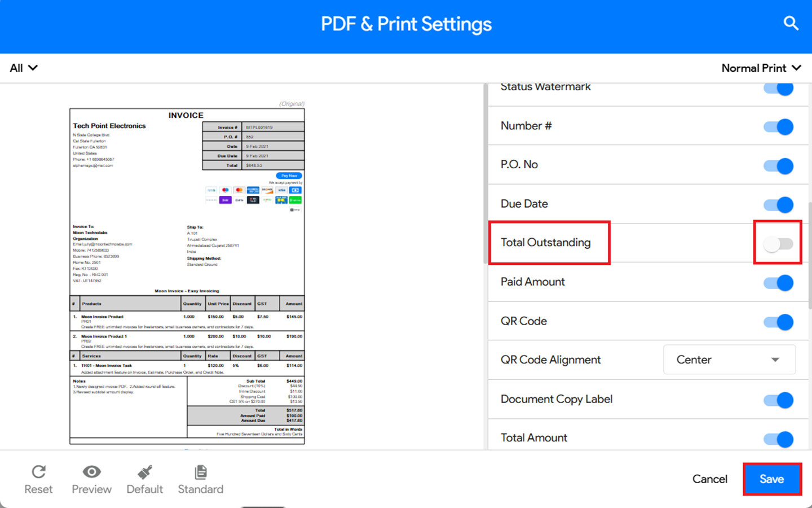Enable the Total Outstanding toggle
This screenshot has height=508, width=812.
[x=778, y=244]
